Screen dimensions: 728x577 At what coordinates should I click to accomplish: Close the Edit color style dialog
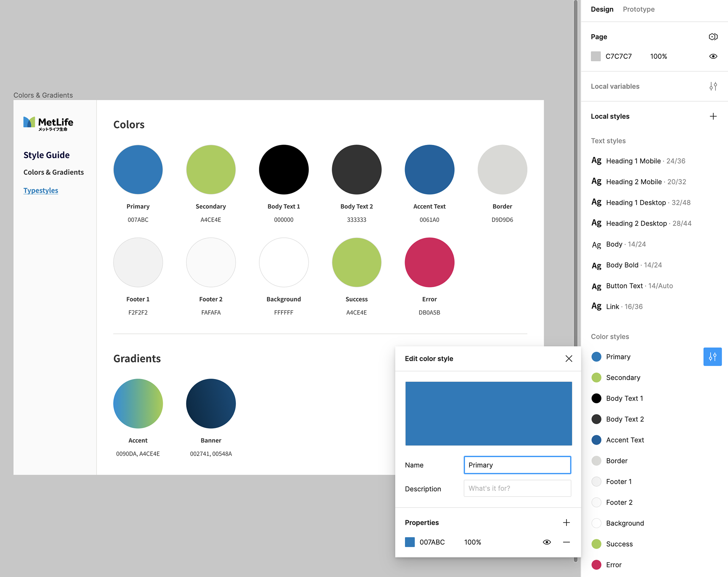coord(568,359)
